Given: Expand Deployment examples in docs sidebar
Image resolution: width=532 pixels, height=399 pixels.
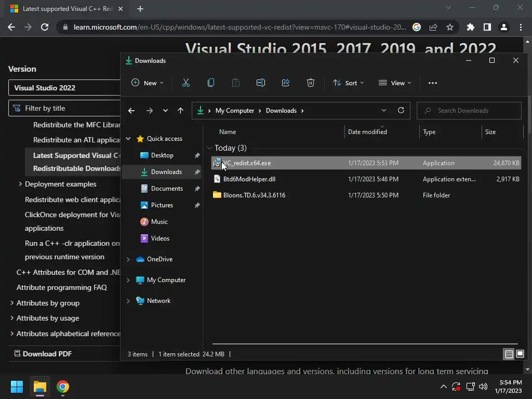Looking at the screenshot, I should point(20,184).
